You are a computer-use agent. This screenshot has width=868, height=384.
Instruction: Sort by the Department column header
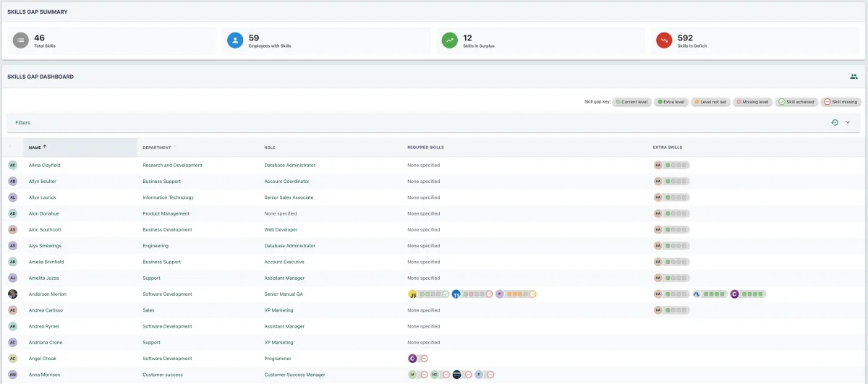pyautogui.click(x=156, y=148)
